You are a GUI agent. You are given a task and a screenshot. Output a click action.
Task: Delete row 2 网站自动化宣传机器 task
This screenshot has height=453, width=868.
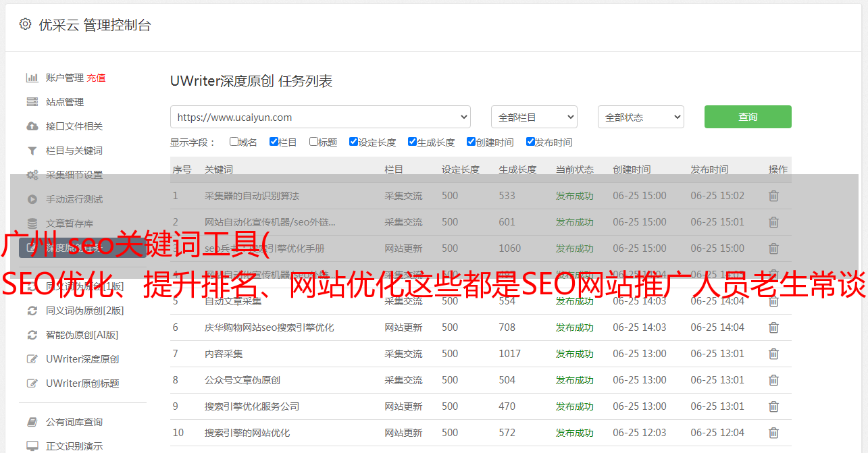(x=774, y=222)
